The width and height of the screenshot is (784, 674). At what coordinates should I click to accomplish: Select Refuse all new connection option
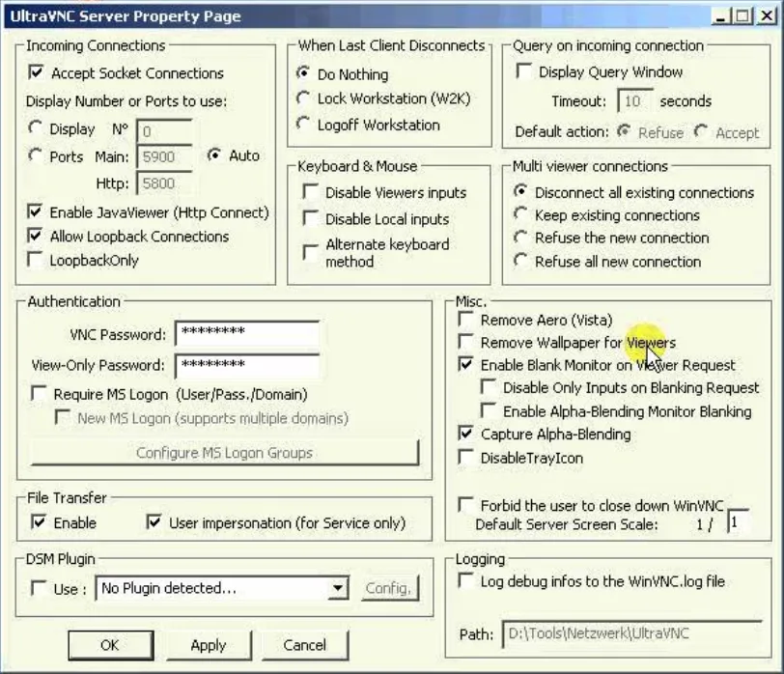coord(520,261)
